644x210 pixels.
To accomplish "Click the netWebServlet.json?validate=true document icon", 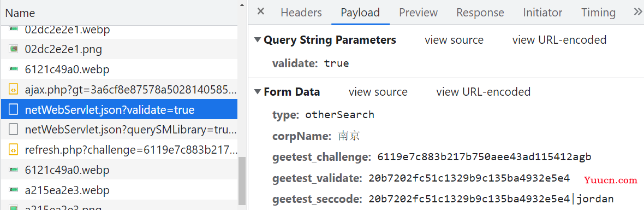I will tap(14, 109).
